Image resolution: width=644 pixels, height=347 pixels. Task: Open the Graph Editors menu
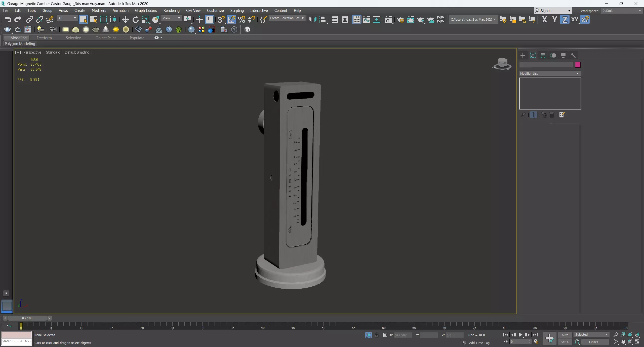[x=146, y=11]
